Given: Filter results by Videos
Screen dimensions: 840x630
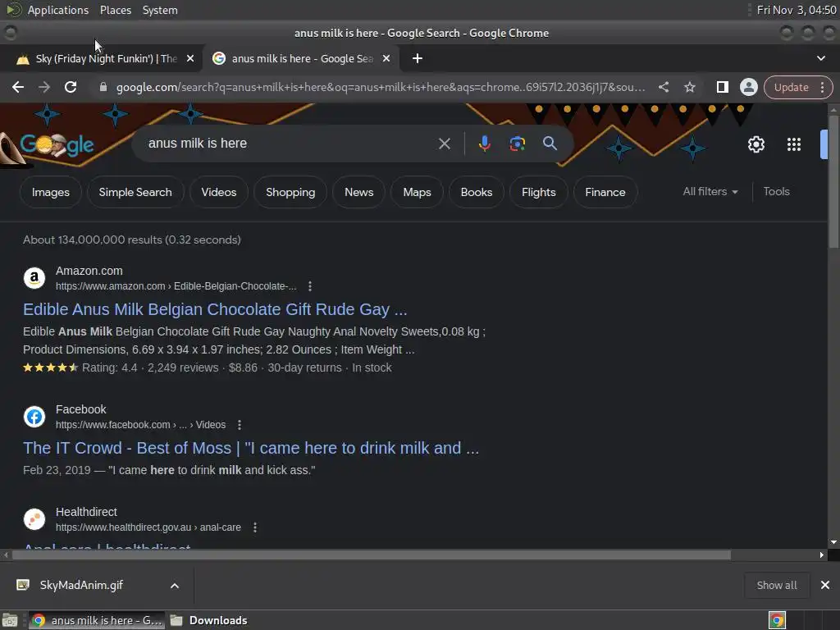Looking at the screenshot, I should click(x=218, y=192).
